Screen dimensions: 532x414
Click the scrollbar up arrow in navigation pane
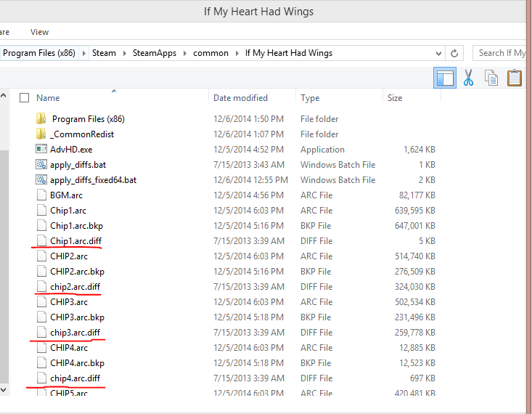point(4,95)
